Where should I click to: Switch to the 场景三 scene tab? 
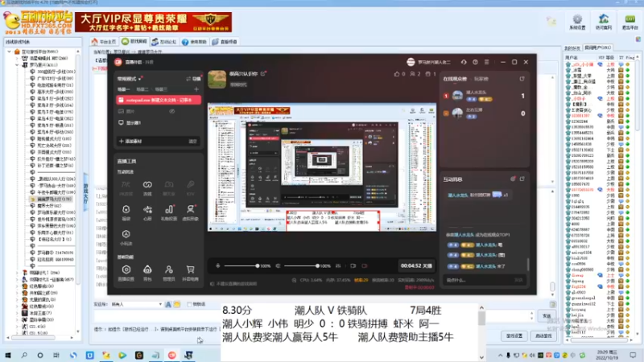tap(161, 89)
